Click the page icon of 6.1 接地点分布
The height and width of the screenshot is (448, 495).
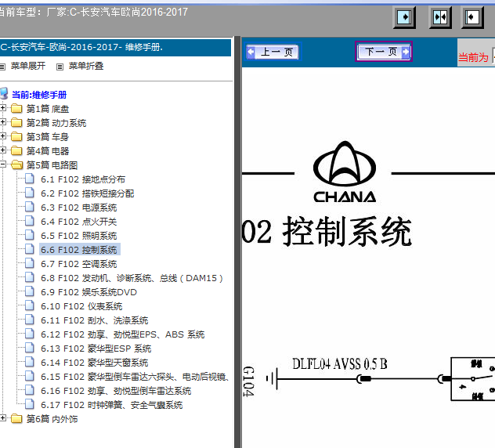click(x=30, y=179)
